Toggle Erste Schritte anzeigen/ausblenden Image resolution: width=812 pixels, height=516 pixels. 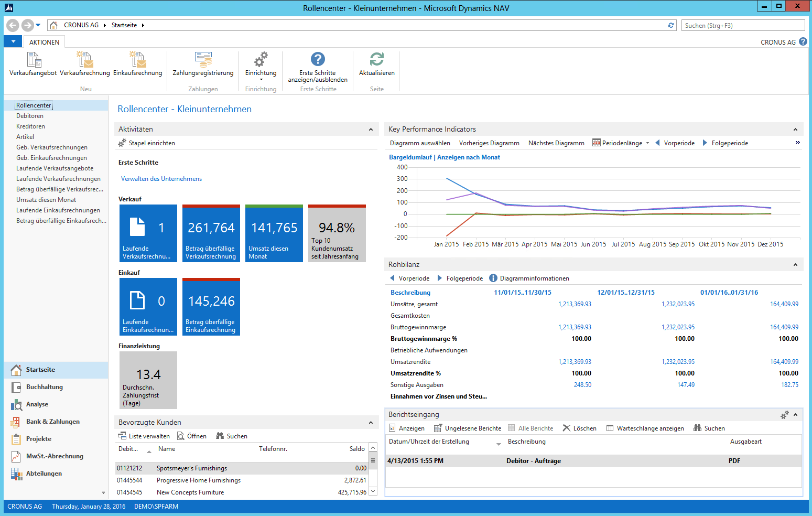[x=318, y=67]
